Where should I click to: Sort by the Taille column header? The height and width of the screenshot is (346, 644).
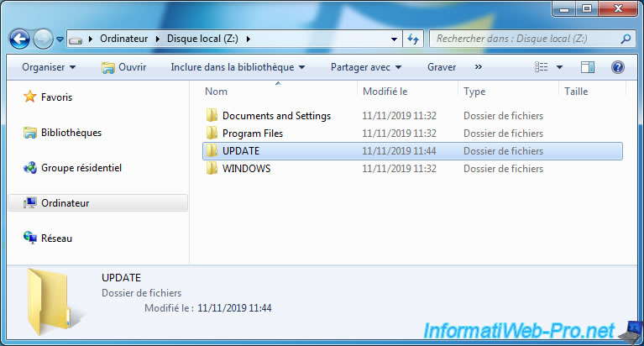[x=576, y=92]
